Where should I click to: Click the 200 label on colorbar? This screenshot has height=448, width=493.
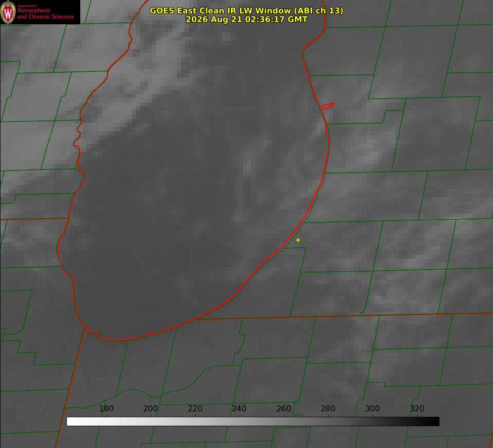pyautogui.click(x=151, y=408)
